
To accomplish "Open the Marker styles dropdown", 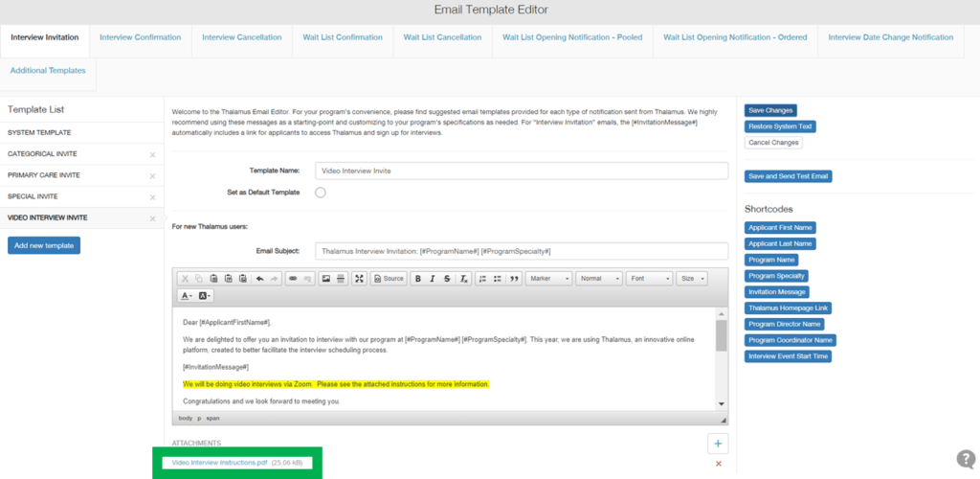I will click(548, 279).
